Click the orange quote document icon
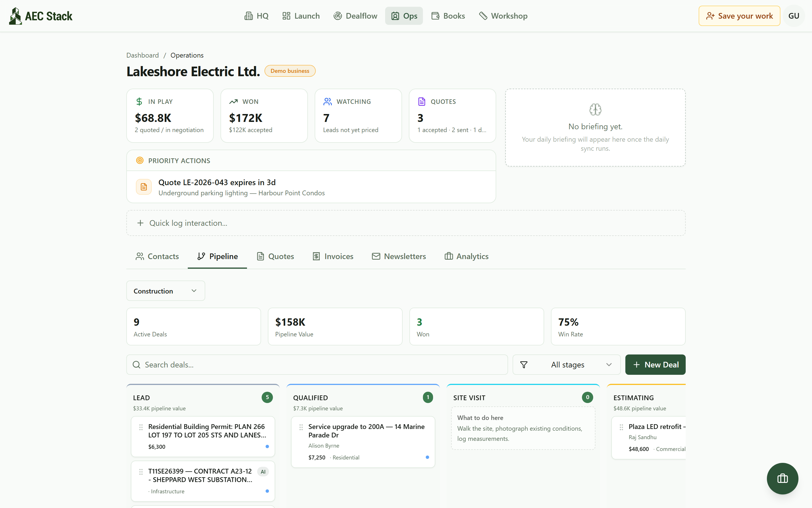The width and height of the screenshot is (812, 508). (x=144, y=187)
